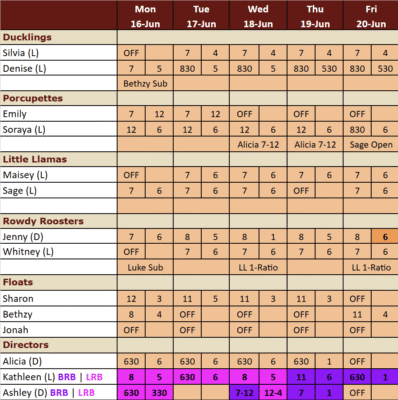398x400 pixels.
Task: Click Ashley's Wednesday 7-12 cell
Action: pos(244,393)
